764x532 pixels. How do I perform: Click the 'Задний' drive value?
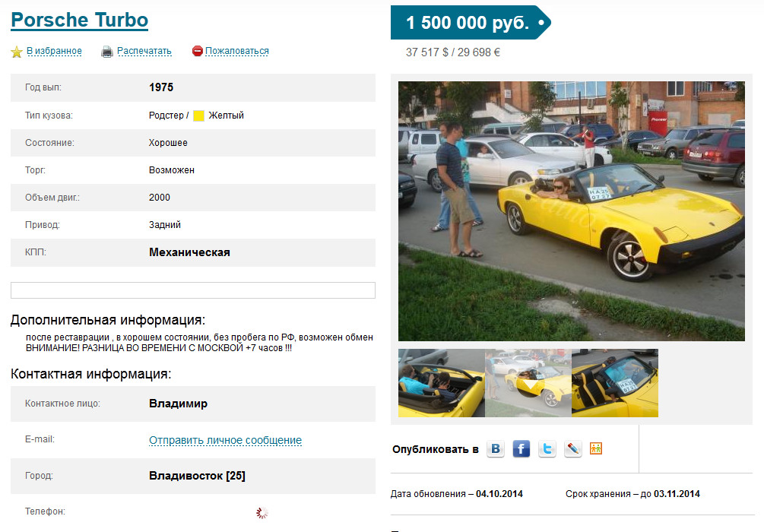pyautogui.click(x=165, y=225)
